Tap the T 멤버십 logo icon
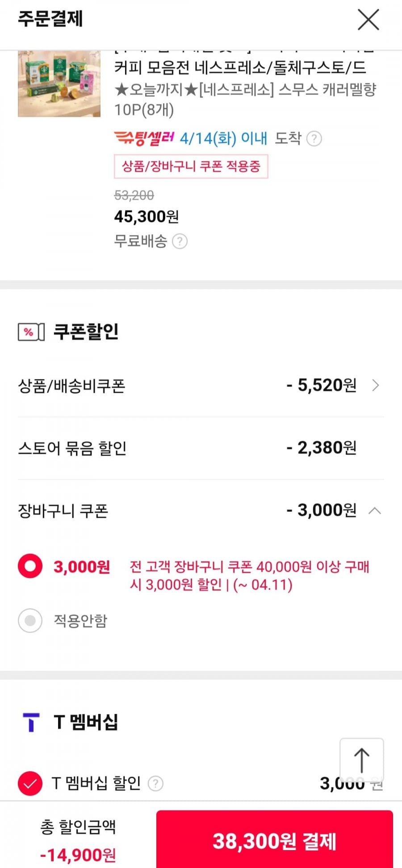The image size is (402, 868). point(31,722)
